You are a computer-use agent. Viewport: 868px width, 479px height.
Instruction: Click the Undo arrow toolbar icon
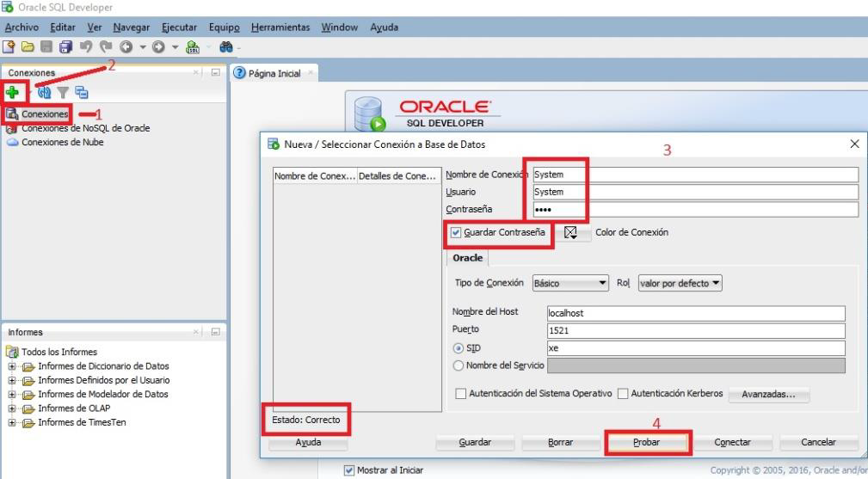coord(86,47)
